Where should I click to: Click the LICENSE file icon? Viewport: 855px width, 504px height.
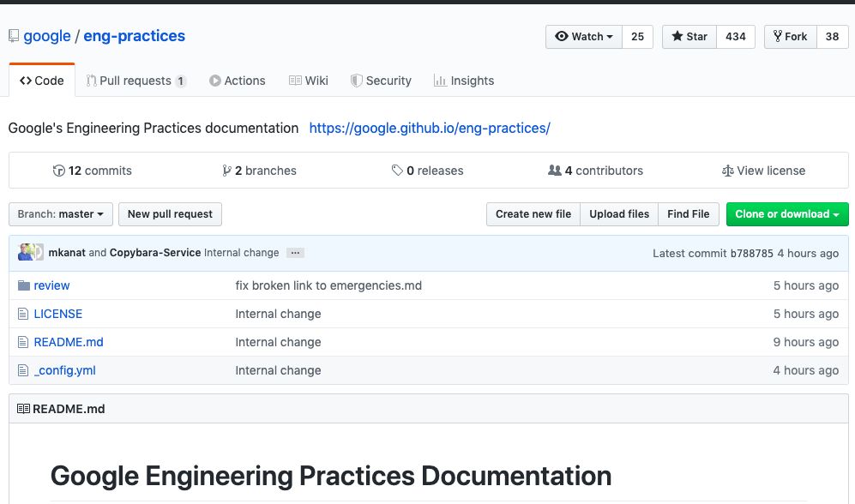24,314
